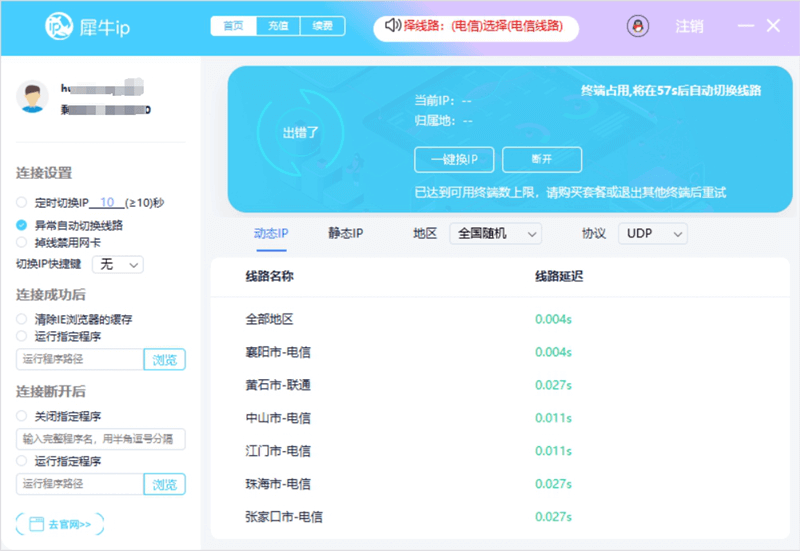The width and height of the screenshot is (800, 551).
Task: Click the 线路延迟 column header
Action: click(559, 277)
